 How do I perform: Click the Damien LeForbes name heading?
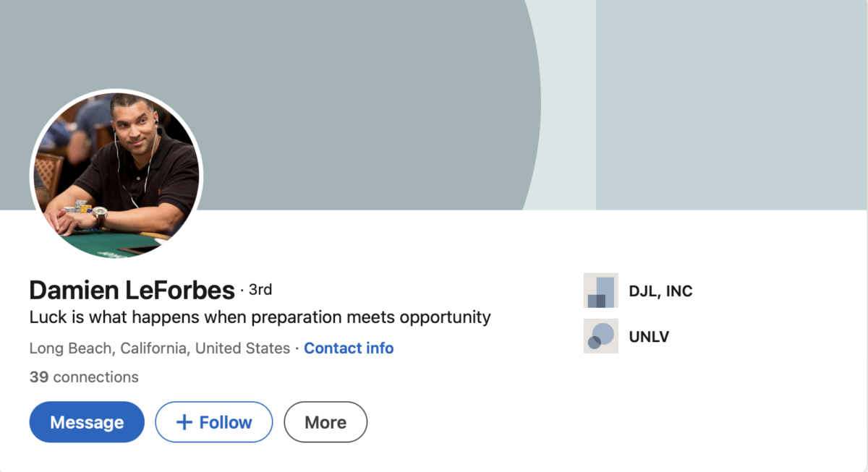[x=132, y=291]
